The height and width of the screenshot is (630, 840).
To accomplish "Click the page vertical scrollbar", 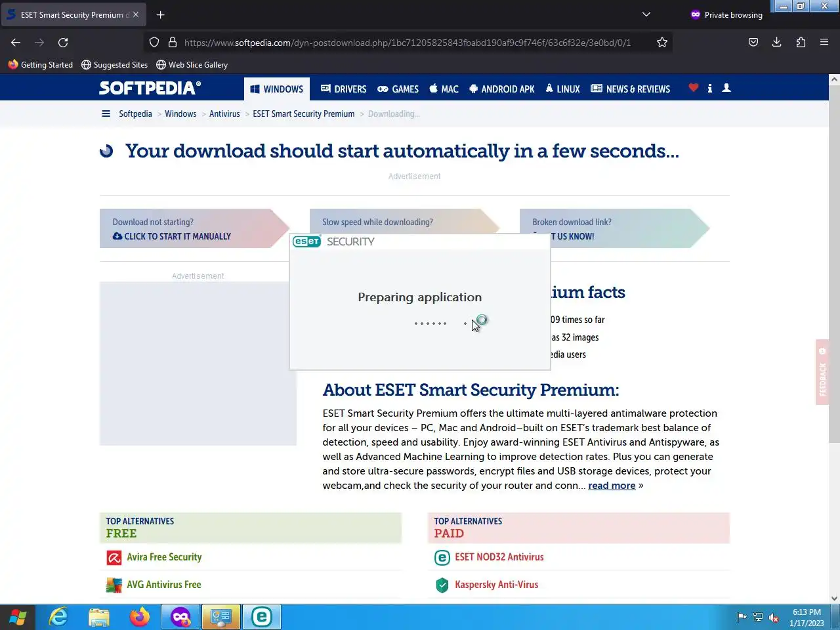I will [x=834, y=262].
